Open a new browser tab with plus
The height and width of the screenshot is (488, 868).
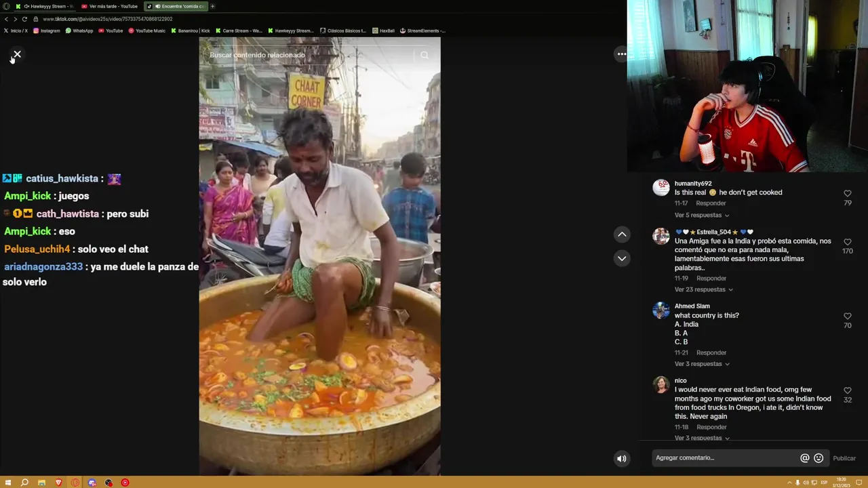tap(212, 6)
